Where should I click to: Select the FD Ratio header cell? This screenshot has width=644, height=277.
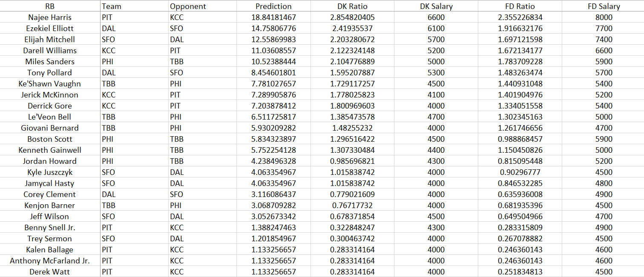click(x=520, y=6)
